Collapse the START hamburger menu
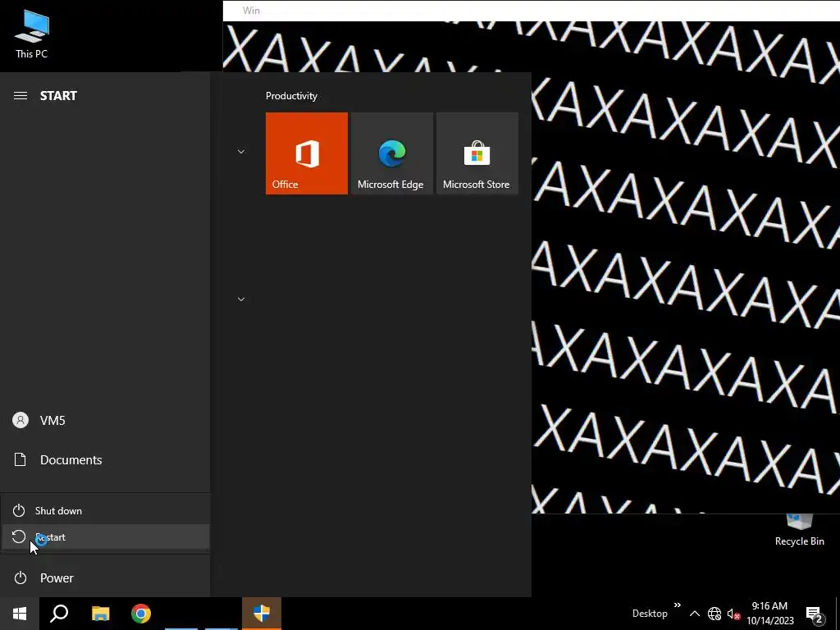Screen dimensions: 840x630 point(21,96)
